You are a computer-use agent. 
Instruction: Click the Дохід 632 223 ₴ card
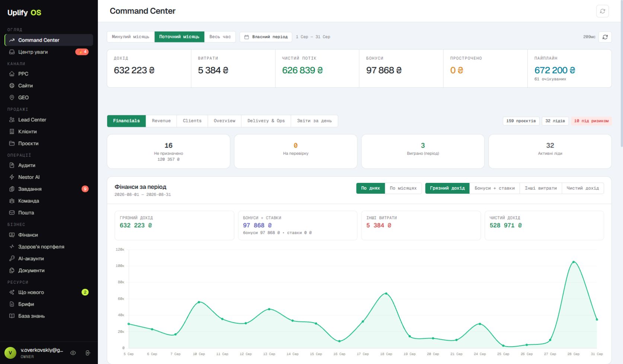click(149, 69)
